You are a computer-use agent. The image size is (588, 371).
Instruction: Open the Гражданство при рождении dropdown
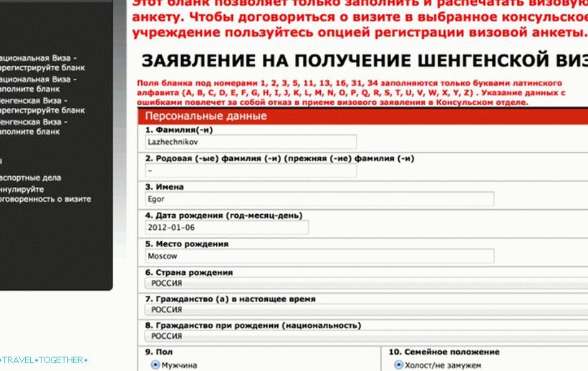366,336
